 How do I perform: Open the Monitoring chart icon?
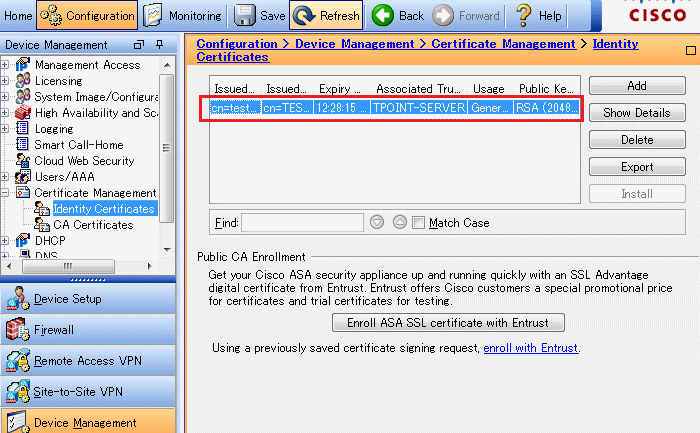coord(153,16)
